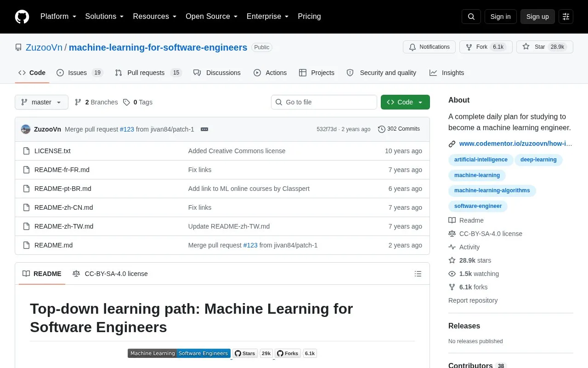Click the GitHub logo icon

tap(22, 17)
